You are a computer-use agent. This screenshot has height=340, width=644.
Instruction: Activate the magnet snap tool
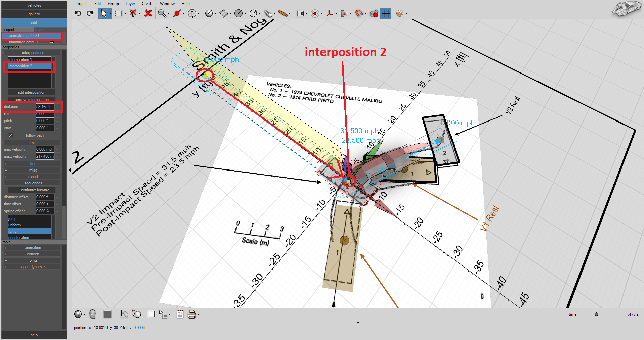[359, 13]
